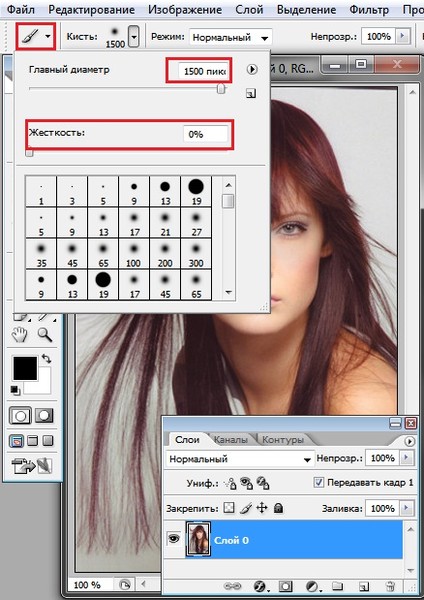Open the brush picker flyout menu arrow
Image resolution: width=424 pixels, height=600 pixels.
click(252, 69)
